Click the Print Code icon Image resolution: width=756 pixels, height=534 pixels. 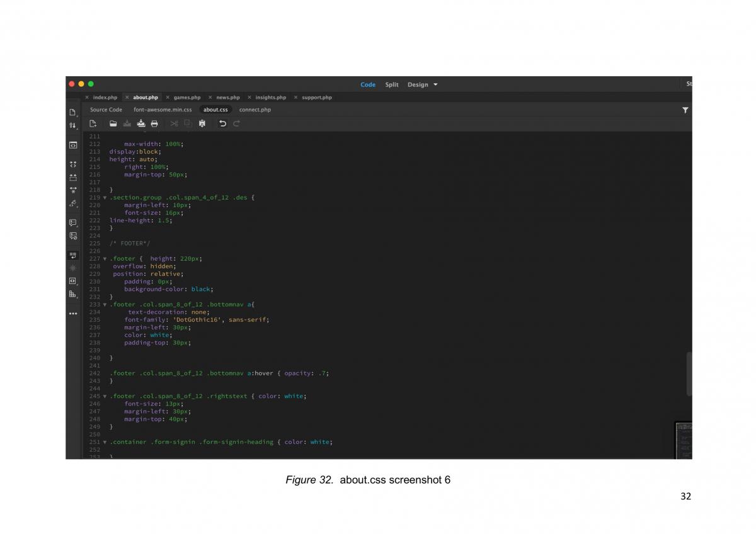(x=154, y=123)
